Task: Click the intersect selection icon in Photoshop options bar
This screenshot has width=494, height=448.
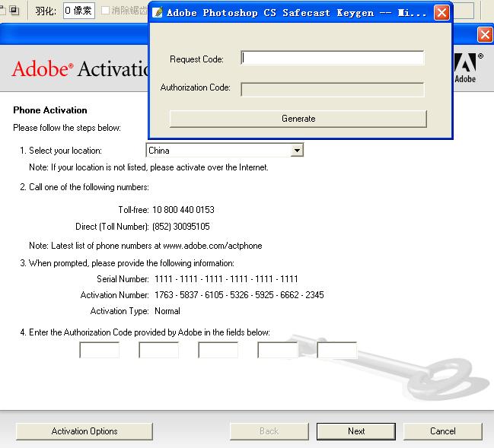Action: point(14,11)
